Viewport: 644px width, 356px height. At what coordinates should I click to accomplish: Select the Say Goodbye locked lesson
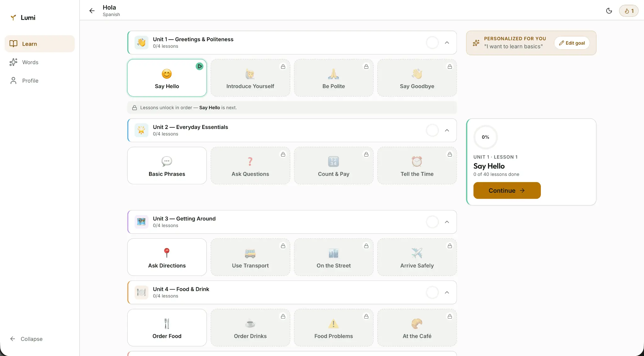pyautogui.click(x=417, y=78)
